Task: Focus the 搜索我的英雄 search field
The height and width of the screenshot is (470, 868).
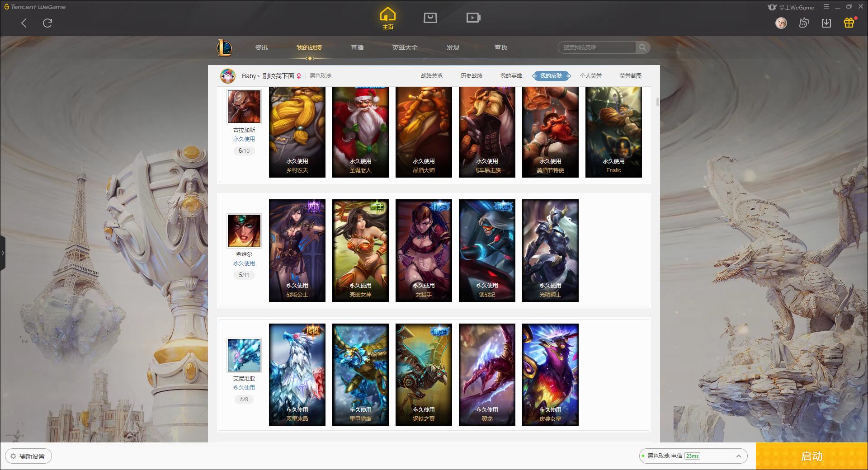Action: (x=597, y=47)
